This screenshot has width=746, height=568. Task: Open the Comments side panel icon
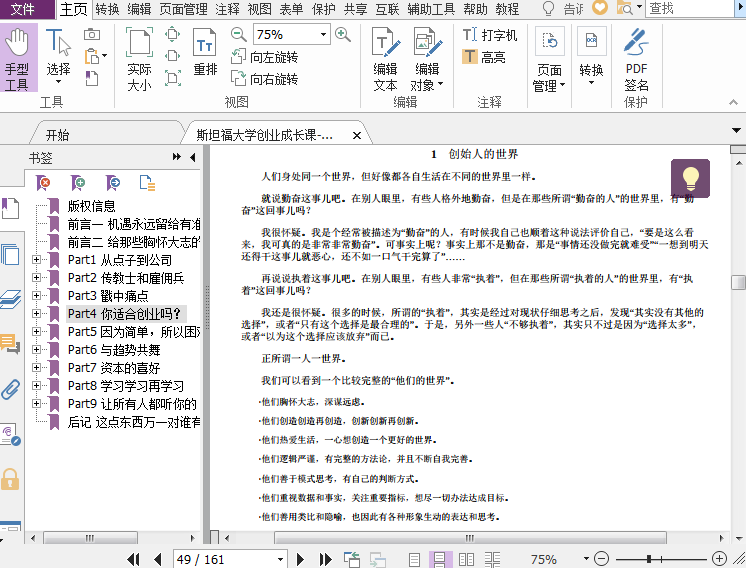[10, 343]
